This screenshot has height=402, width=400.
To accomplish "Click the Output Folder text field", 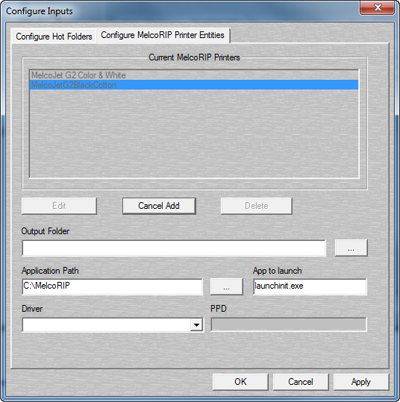I will point(174,248).
